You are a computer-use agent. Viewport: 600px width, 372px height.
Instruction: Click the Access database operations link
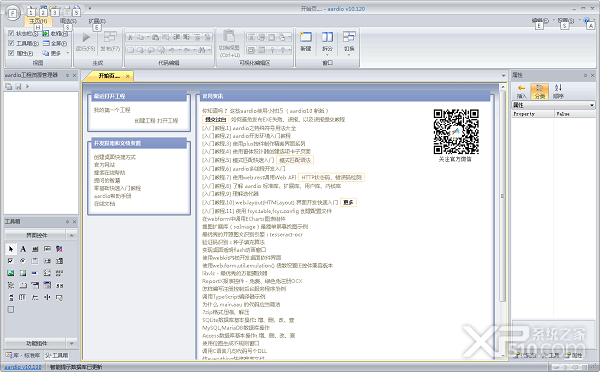point(248,335)
